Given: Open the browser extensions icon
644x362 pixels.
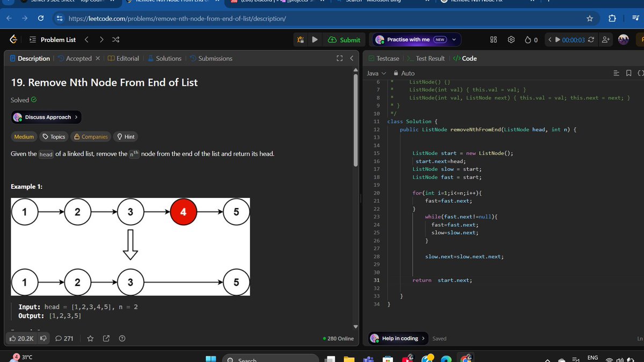Looking at the screenshot, I should pyautogui.click(x=612, y=19).
